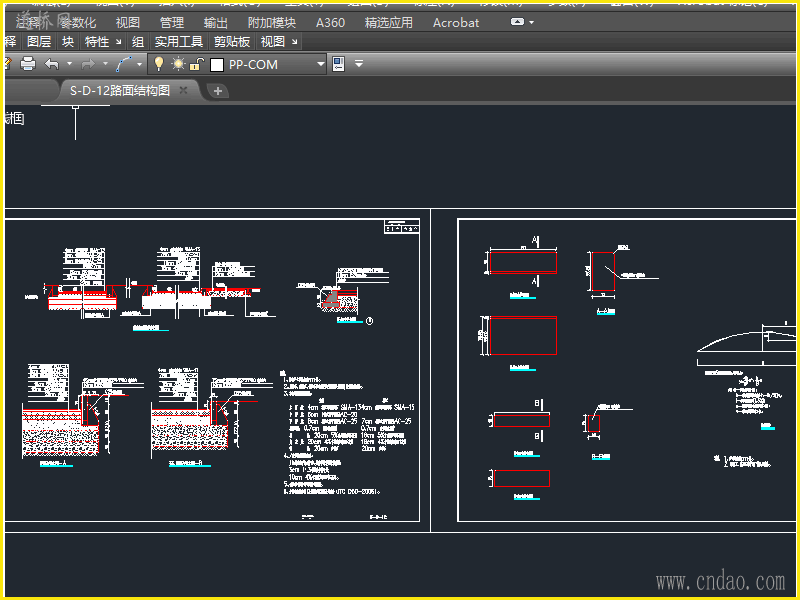Viewport: 800px width, 600px height.
Task: Close the S-D-12路面结构图 drawing tab
Action: 183,90
